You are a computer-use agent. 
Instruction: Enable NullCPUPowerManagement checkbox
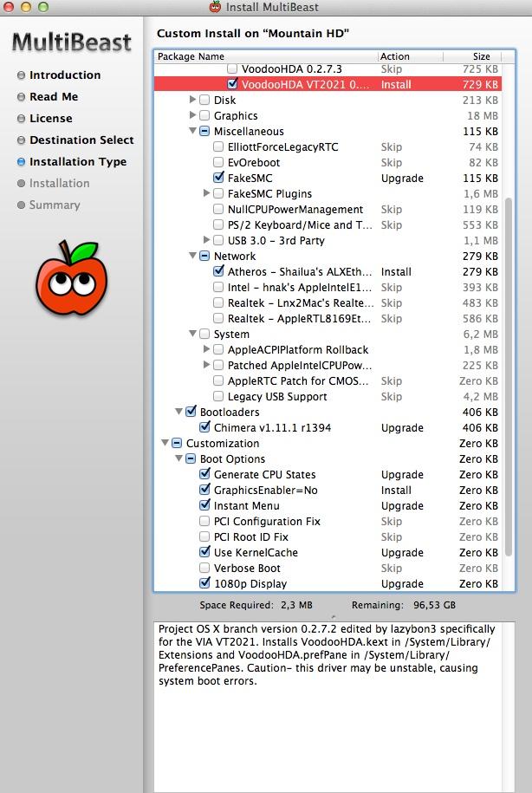click(218, 209)
